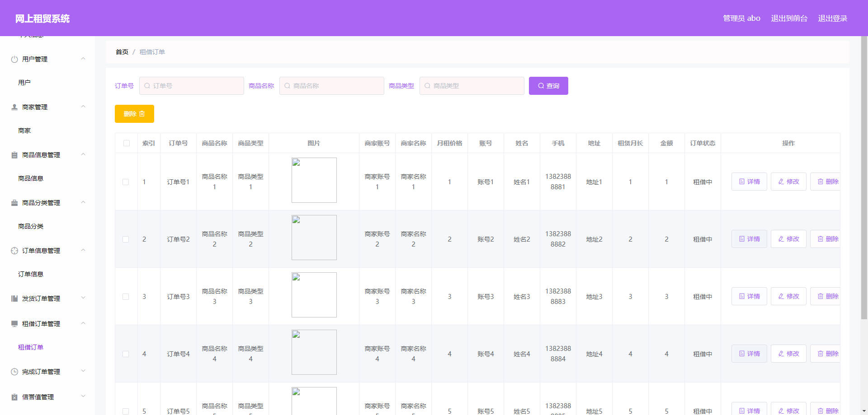Click the 用户管理 power icon in sidebar

(x=14, y=59)
